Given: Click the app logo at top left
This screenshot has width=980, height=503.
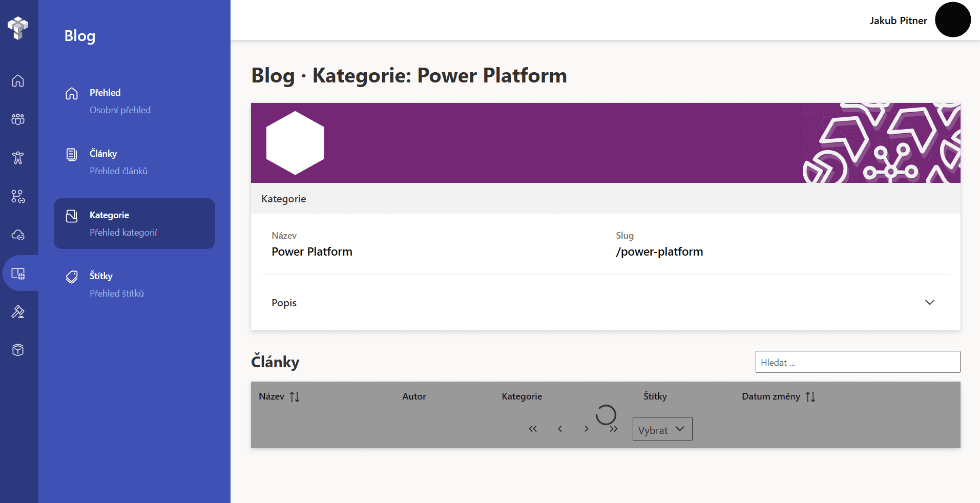Looking at the screenshot, I should (18, 28).
